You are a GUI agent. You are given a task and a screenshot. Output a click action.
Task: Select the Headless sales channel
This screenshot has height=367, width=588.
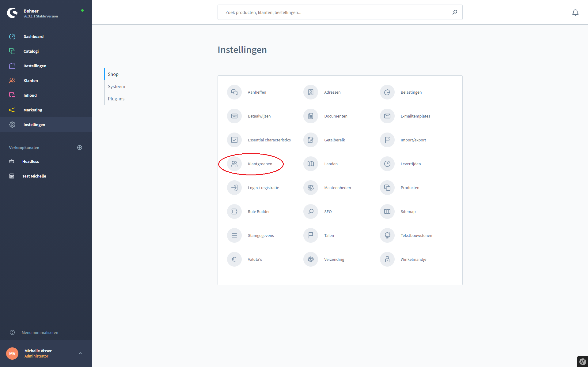pyautogui.click(x=31, y=161)
